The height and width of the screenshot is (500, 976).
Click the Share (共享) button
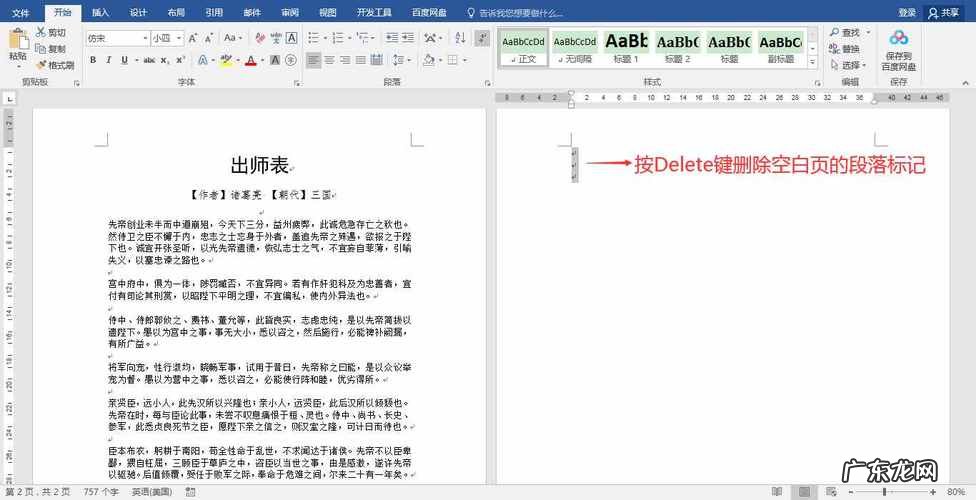point(944,12)
